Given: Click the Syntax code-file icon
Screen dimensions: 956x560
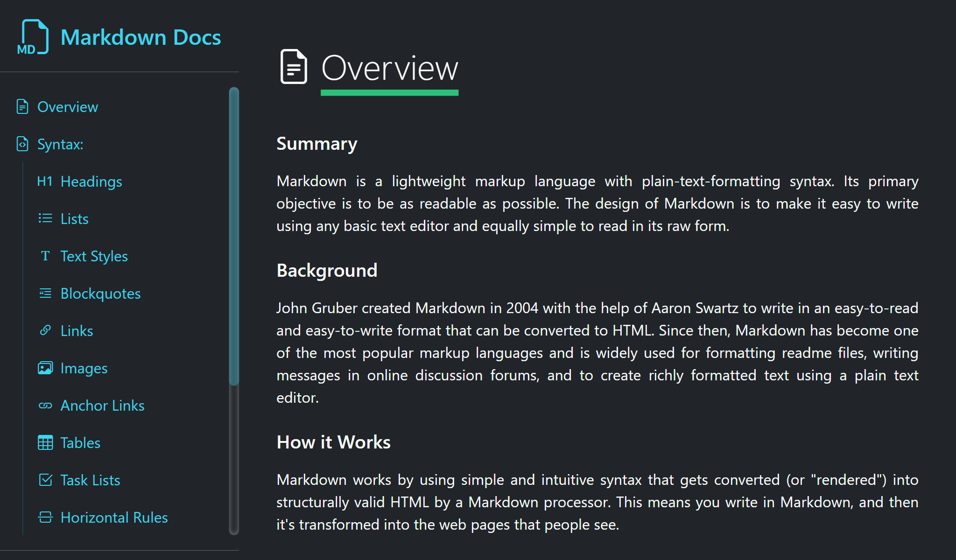Looking at the screenshot, I should [22, 144].
